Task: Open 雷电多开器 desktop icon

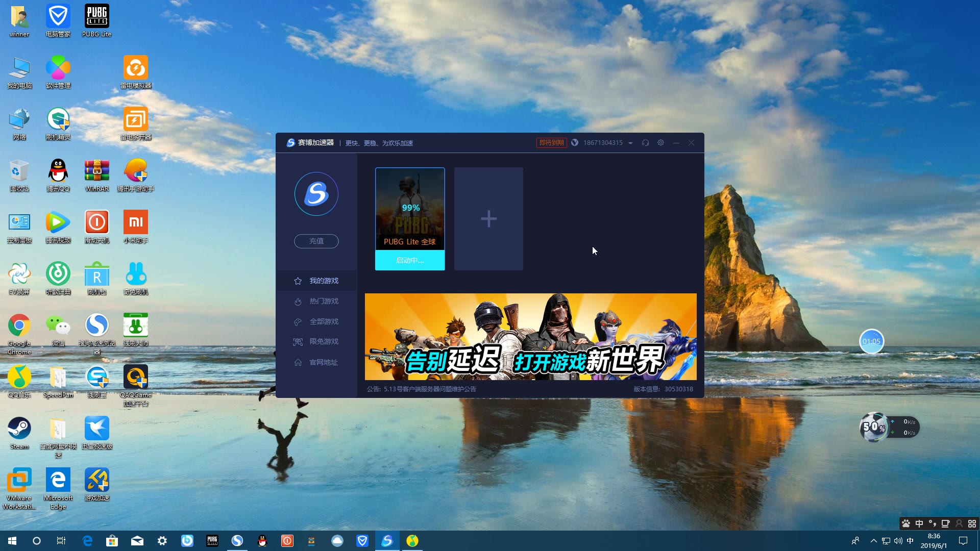Action: tap(136, 124)
